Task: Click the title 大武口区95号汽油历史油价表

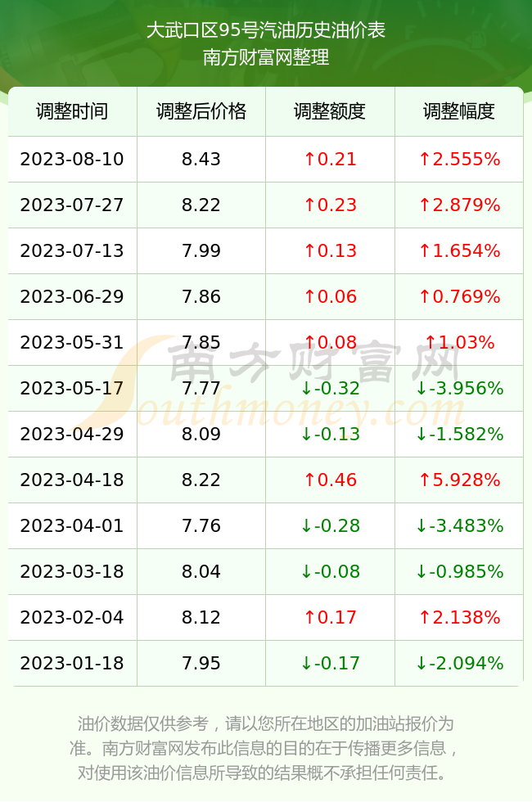Action: click(266, 30)
